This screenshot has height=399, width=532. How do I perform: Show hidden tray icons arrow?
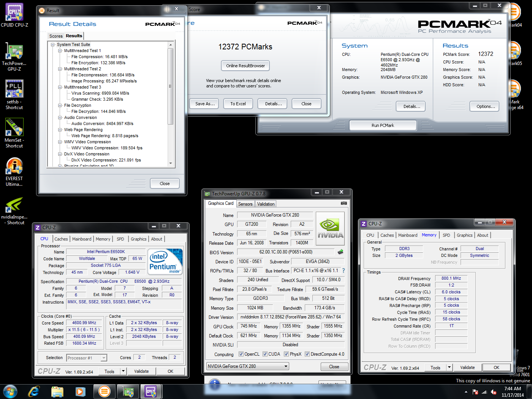466,392
